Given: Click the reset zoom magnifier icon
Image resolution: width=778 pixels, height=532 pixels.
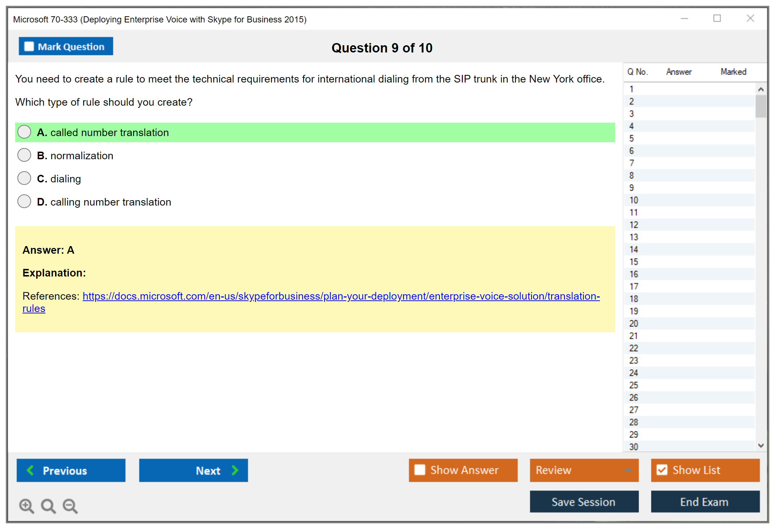Looking at the screenshot, I should (48, 506).
